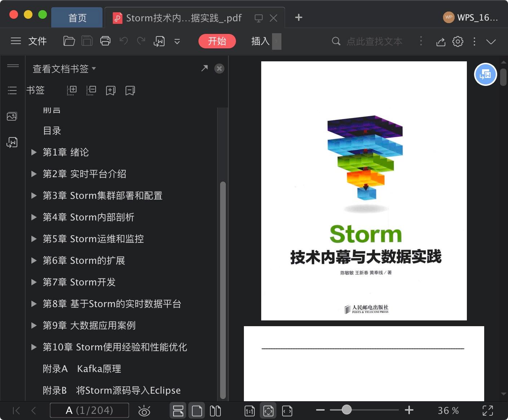Click the share export icon
508x420 pixels.
coord(441,41)
